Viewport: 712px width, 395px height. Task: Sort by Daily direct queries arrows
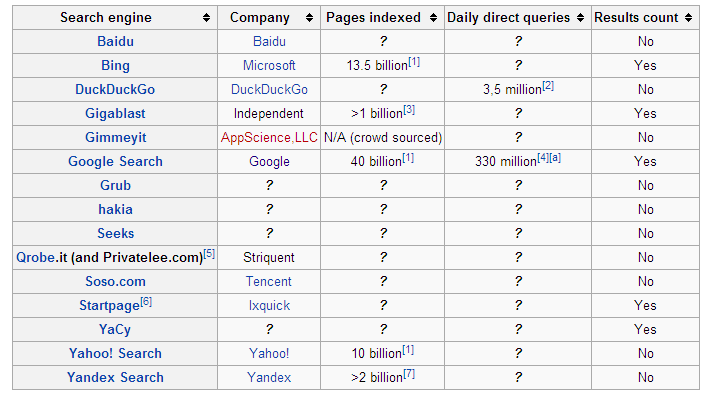[580, 18]
